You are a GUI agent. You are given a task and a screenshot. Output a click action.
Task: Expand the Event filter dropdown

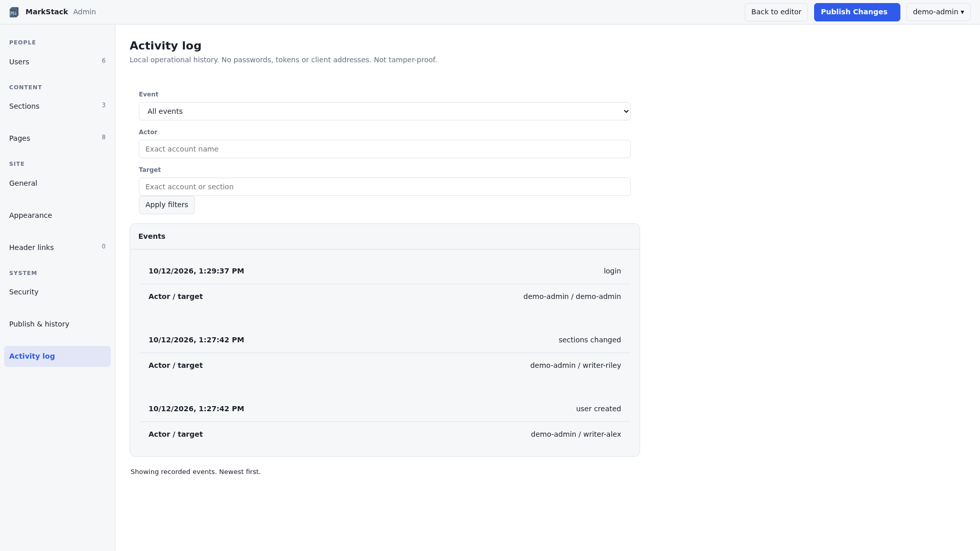385,111
